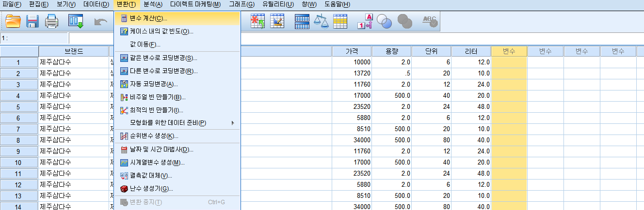This screenshot has width=644, height=210.
Task: Click the icon beside 같은 변수로 코딩변경
Action: point(124,58)
